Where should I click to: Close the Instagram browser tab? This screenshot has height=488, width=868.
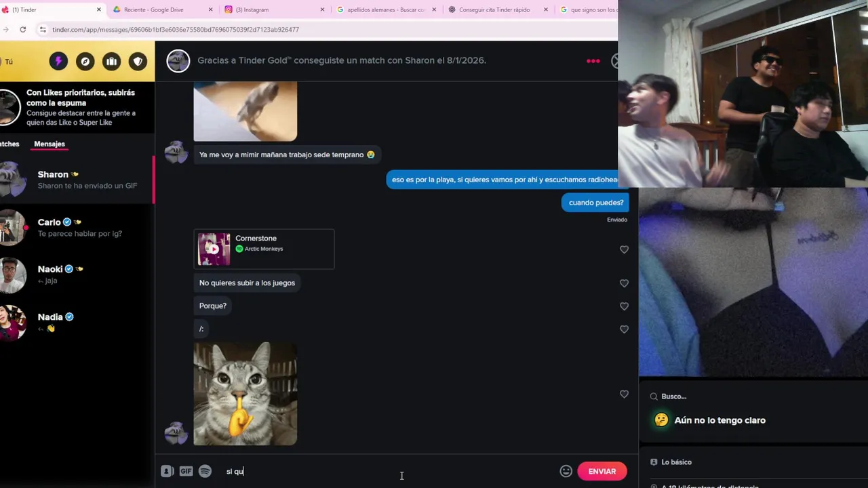pyautogui.click(x=322, y=9)
